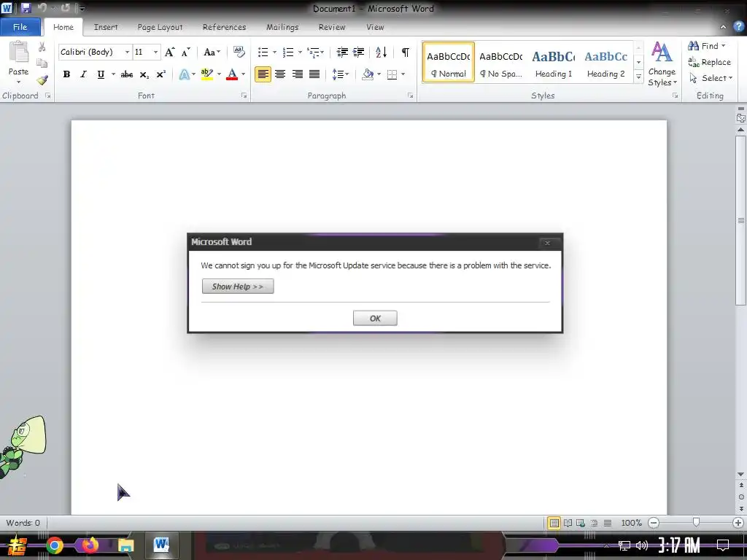Screen dimensions: 747x560
Task: Open the Change Case Aa dropdown
Action: click(212, 52)
